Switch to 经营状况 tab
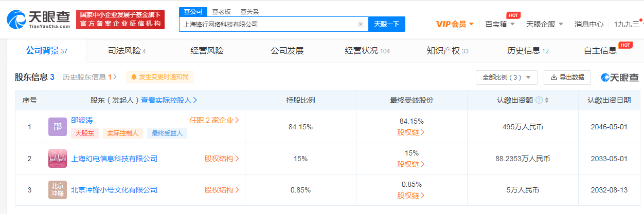The width and height of the screenshot is (644, 214). (367, 51)
